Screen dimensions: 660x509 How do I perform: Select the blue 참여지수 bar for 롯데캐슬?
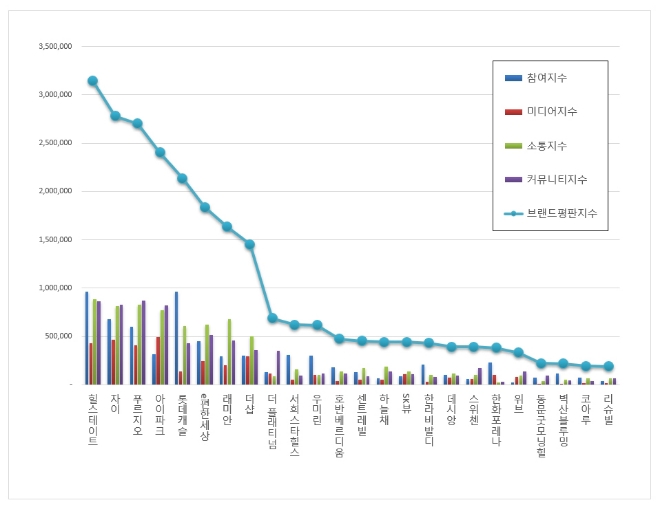tap(177, 338)
